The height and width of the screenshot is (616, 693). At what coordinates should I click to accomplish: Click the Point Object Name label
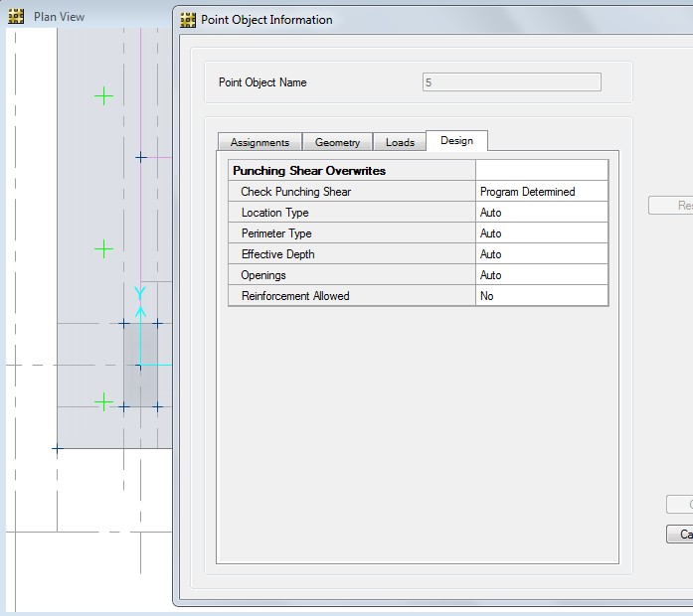coord(262,82)
